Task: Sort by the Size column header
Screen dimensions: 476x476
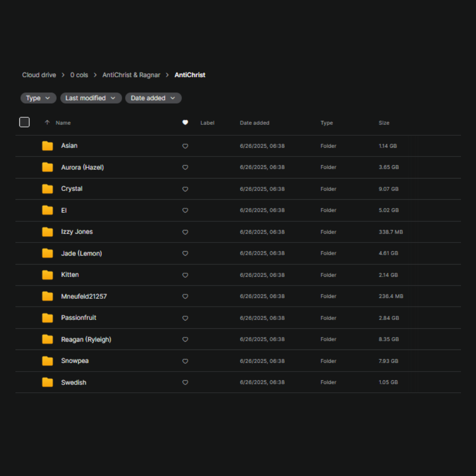Action: (x=384, y=123)
